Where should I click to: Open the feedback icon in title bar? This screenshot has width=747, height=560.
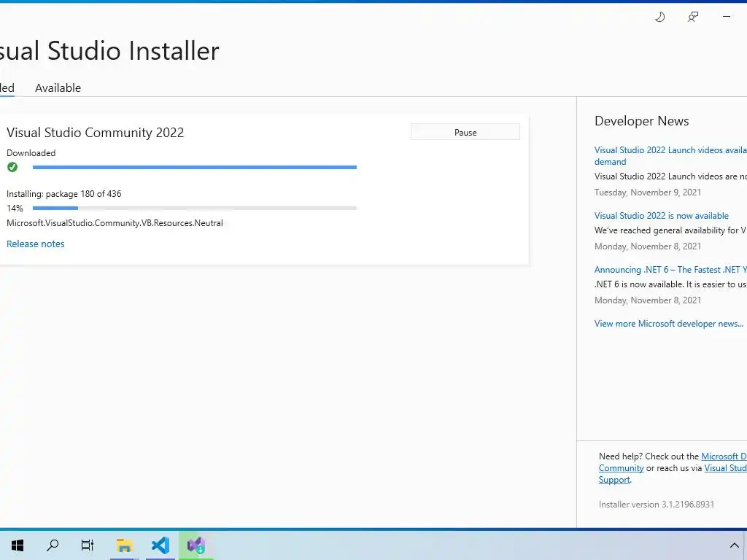(x=693, y=17)
